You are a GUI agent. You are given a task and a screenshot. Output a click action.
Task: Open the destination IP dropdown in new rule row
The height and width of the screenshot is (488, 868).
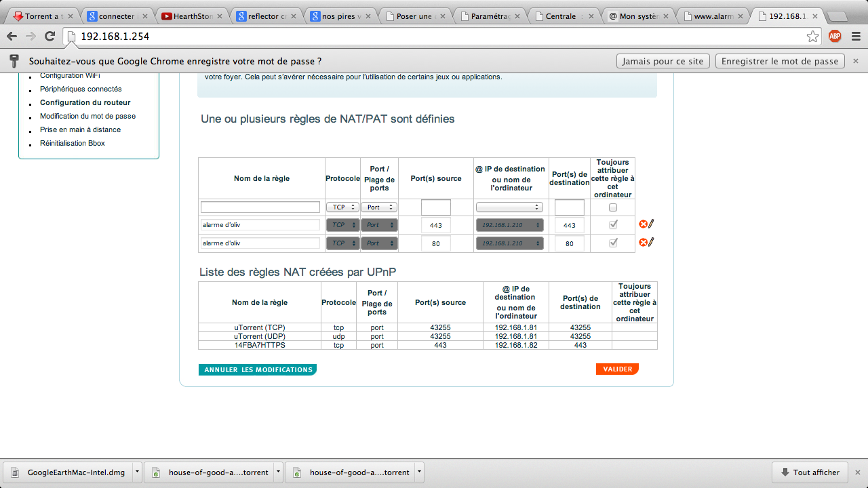[509, 207]
